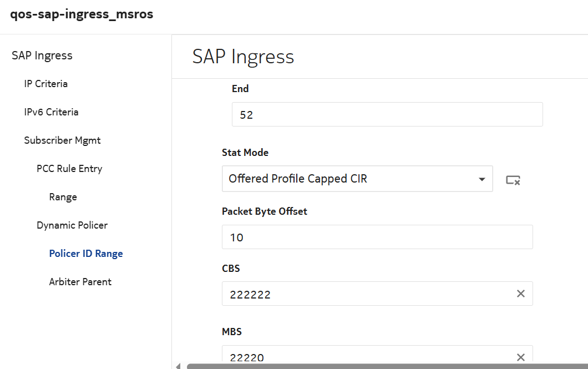This screenshot has height=369, width=588.
Task: Open the Subscriber Mgmt section
Action: pos(63,140)
